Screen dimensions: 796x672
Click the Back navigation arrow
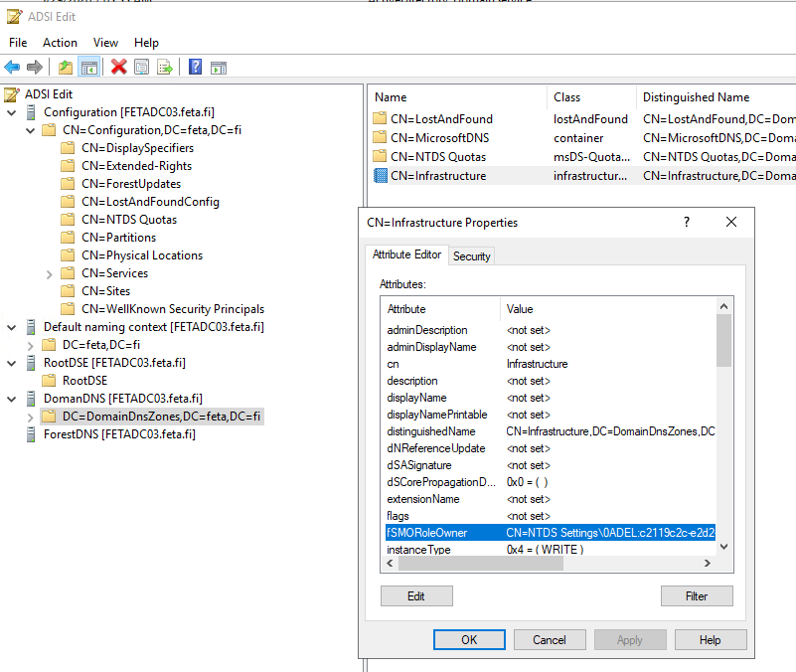pyautogui.click(x=13, y=67)
